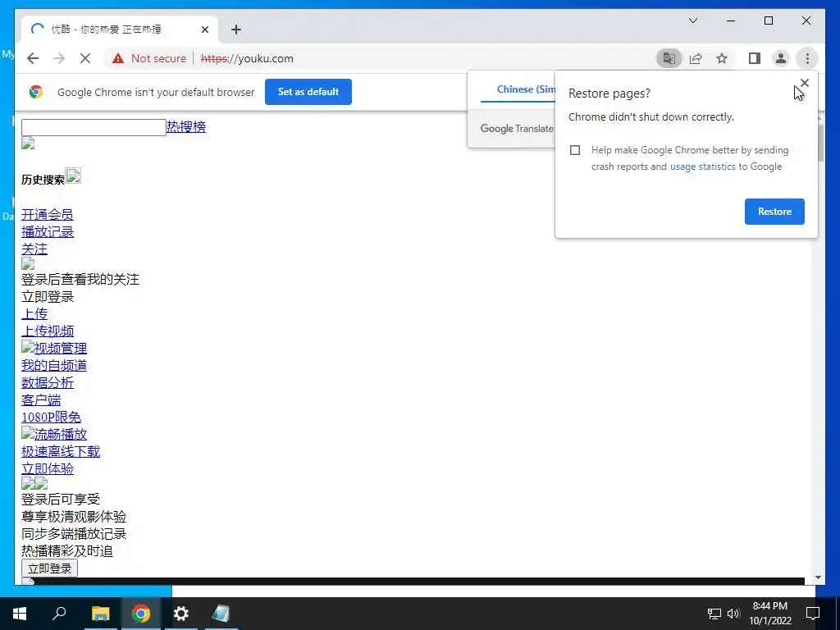Open the 视频管理 link
The image size is (840, 630).
(x=60, y=348)
